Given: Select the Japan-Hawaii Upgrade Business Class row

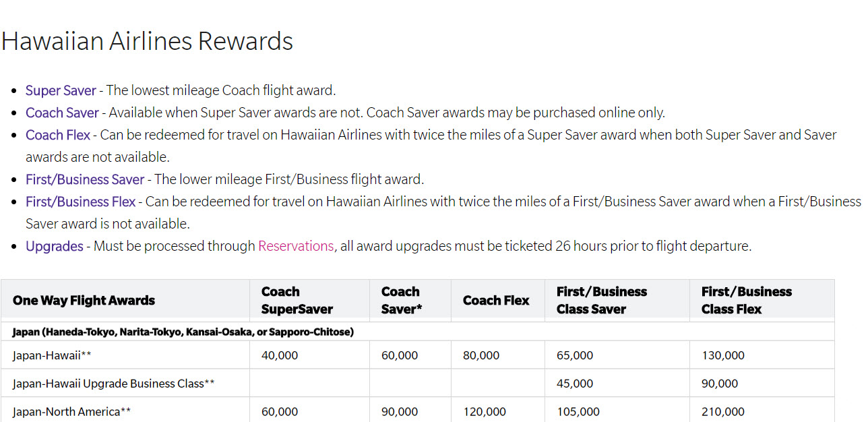Looking at the screenshot, I should point(418,383).
